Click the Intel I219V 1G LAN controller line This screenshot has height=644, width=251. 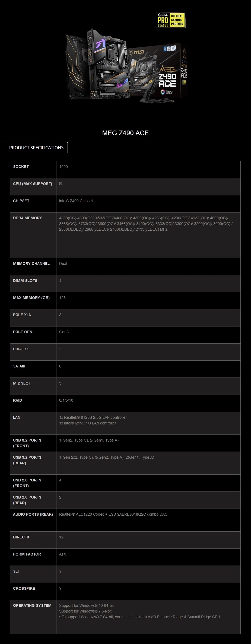(88, 423)
